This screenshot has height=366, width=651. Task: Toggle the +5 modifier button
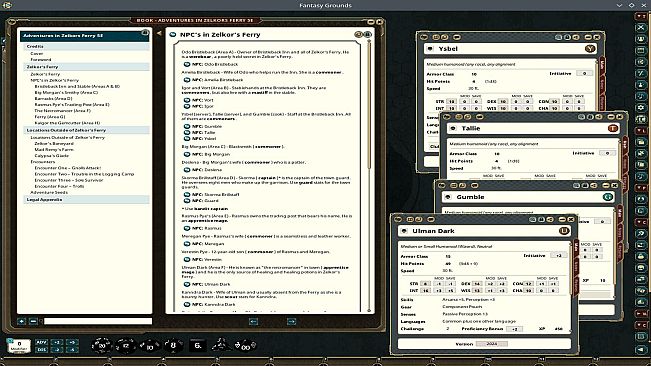click(x=72, y=342)
